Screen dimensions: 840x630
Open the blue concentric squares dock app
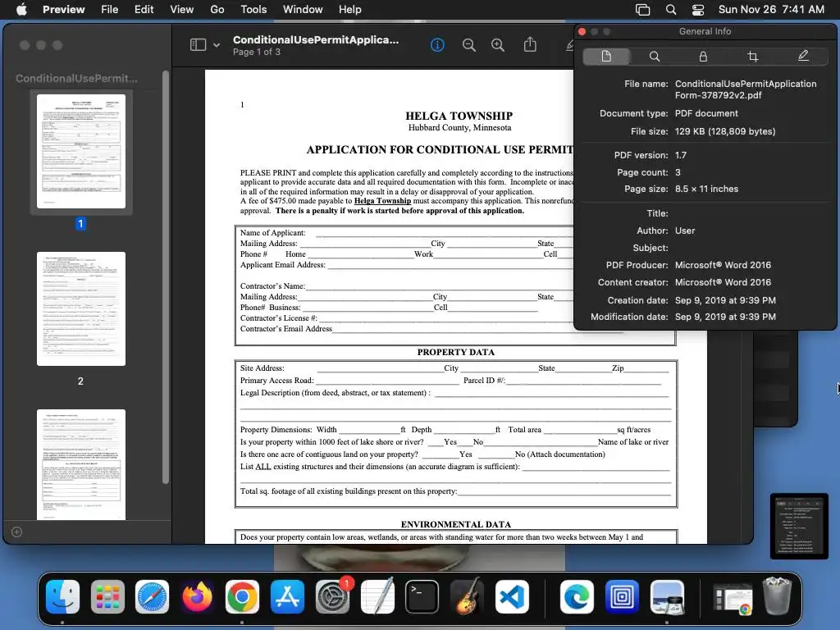[622, 596]
